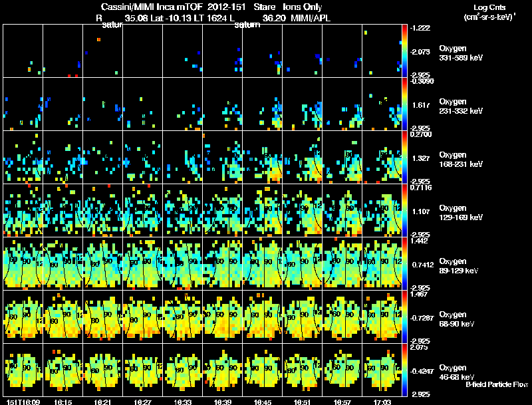Click the 151T16:09 time axis label
The width and height of the screenshot is (532, 405).
coord(23,402)
